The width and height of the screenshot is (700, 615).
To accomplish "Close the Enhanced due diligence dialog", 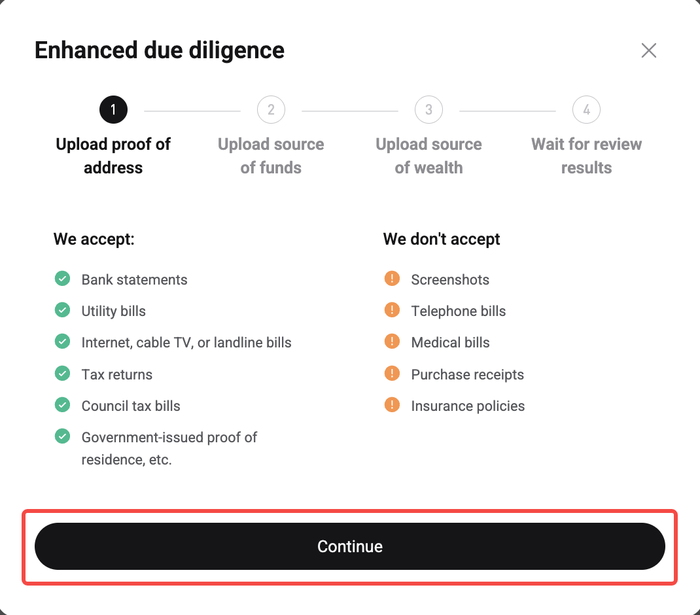I will [648, 50].
